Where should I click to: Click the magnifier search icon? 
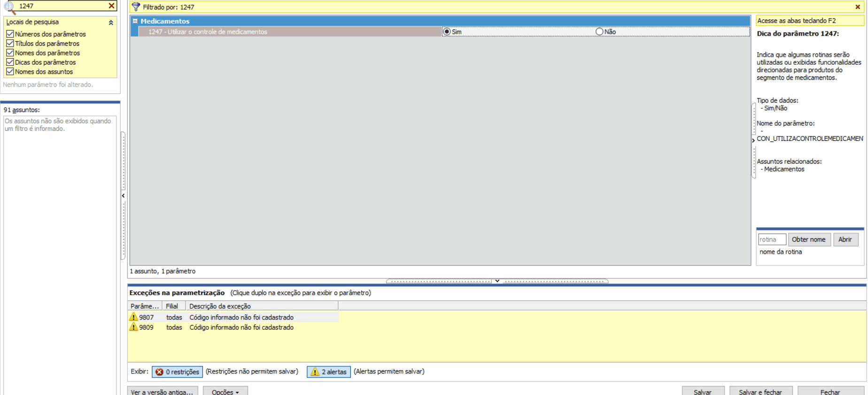pos(9,8)
